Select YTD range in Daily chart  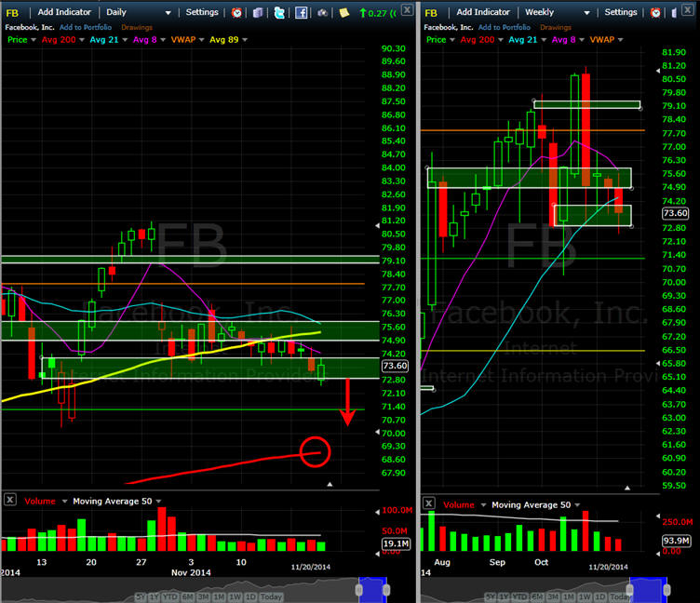pos(170,596)
